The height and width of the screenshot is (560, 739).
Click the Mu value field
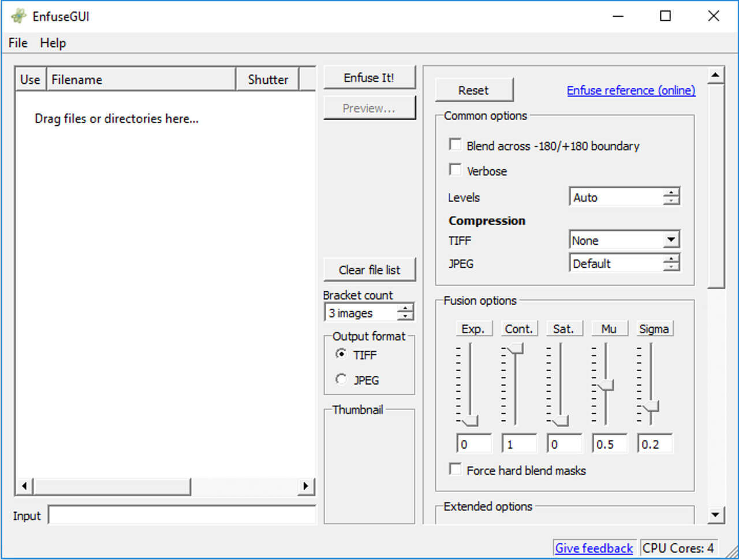coord(610,444)
